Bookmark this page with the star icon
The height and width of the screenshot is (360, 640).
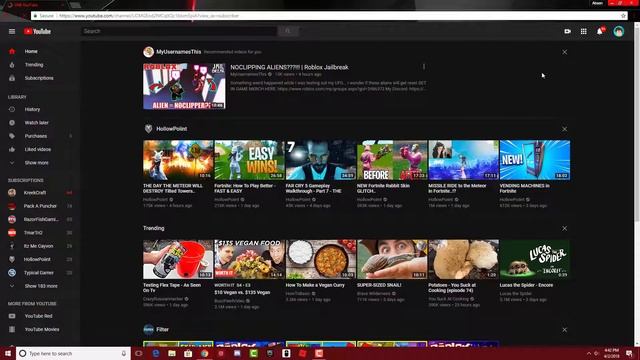[x=623, y=16]
